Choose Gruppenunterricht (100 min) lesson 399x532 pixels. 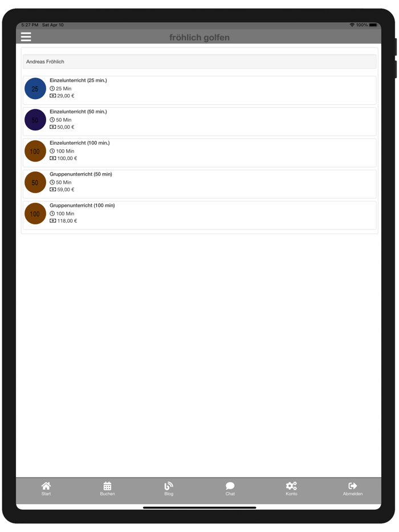tap(199, 215)
